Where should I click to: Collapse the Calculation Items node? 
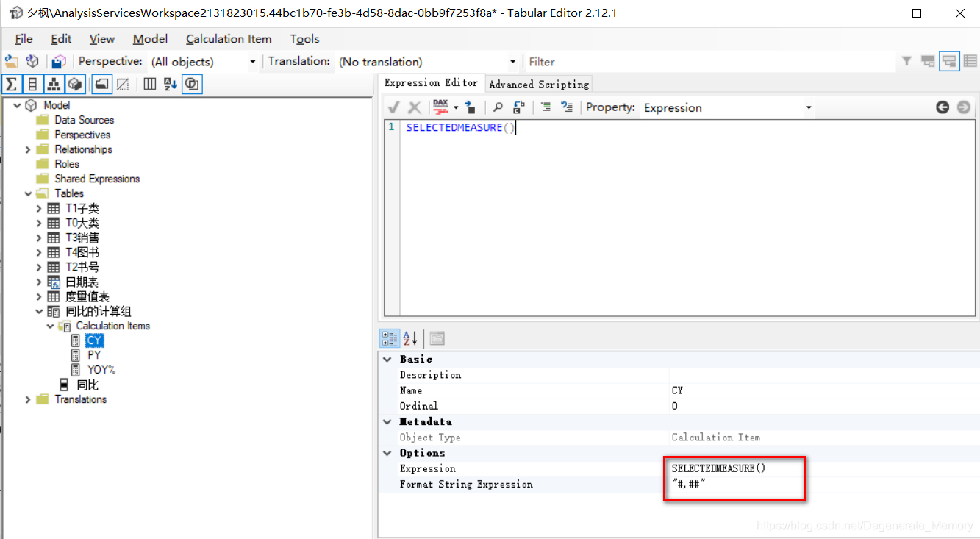50,326
